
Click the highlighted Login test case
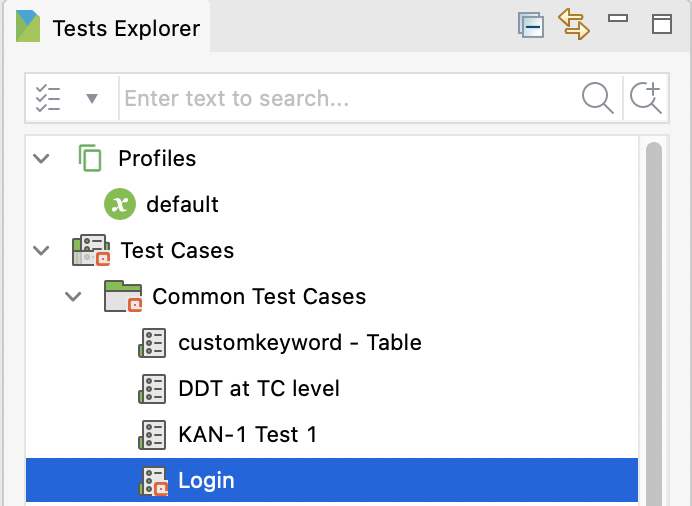click(206, 480)
